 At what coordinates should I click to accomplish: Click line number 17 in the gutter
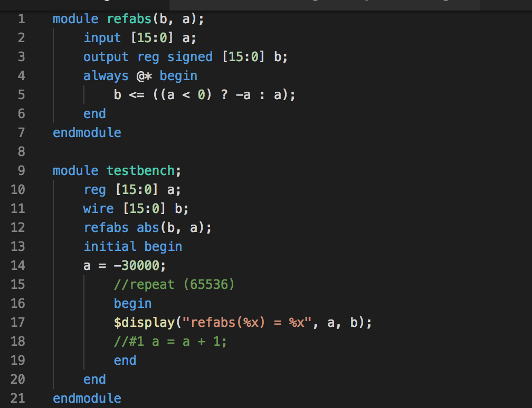[x=17, y=322]
